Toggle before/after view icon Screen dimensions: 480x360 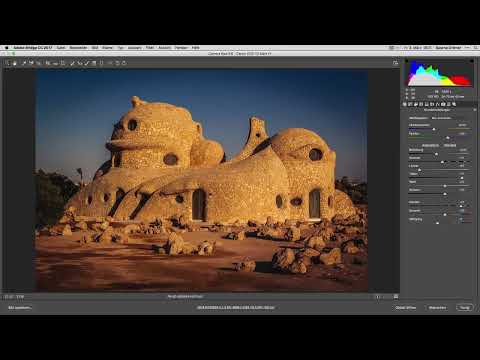click(x=378, y=296)
